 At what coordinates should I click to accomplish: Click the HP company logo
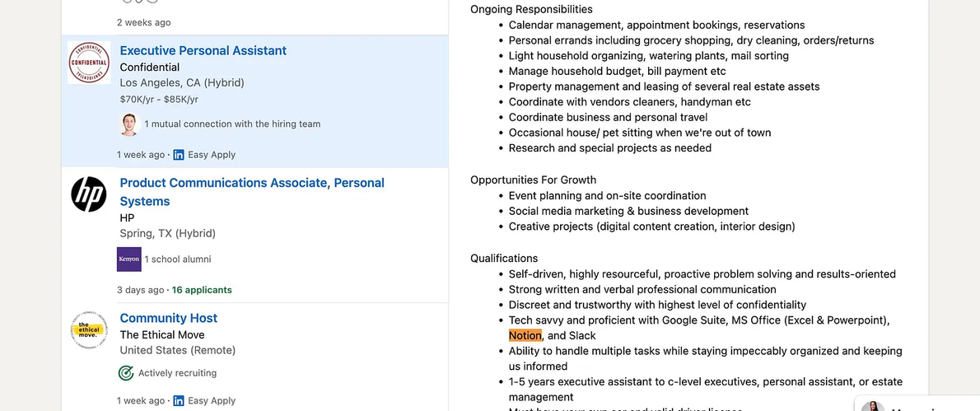(89, 194)
